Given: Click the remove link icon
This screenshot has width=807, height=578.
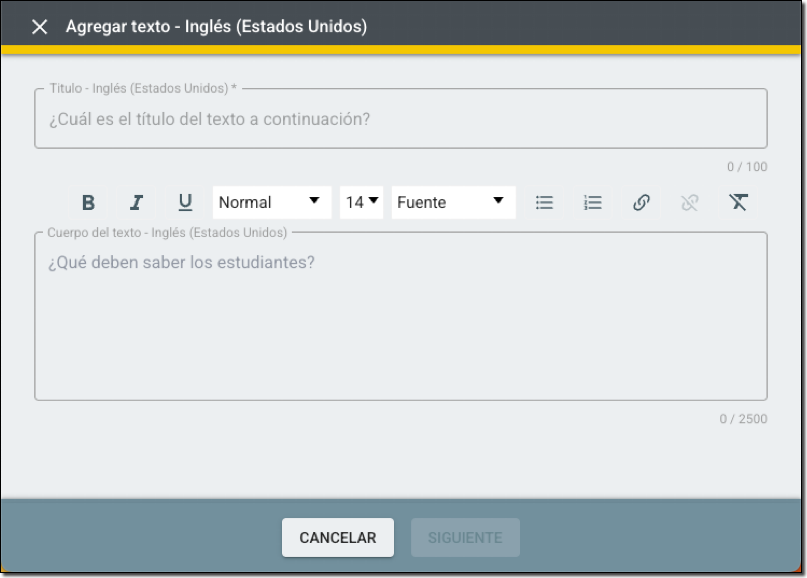Looking at the screenshot, I should click(689, 202).
